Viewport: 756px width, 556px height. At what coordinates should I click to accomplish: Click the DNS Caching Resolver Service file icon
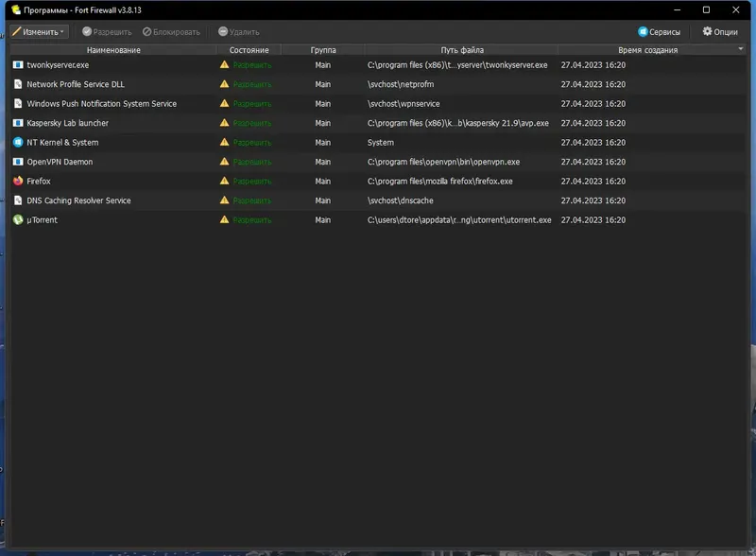coord(18,200)
